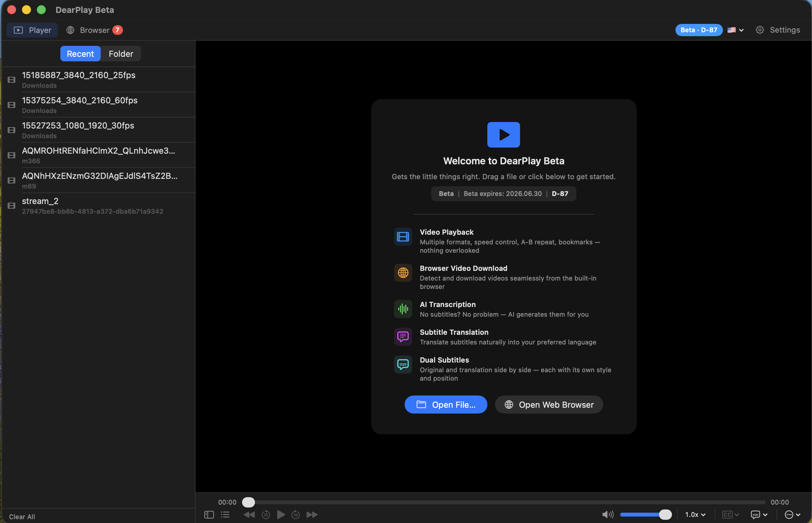Select the Recent tab
Screen dimensions: 812x523
(x=80, y=54)
